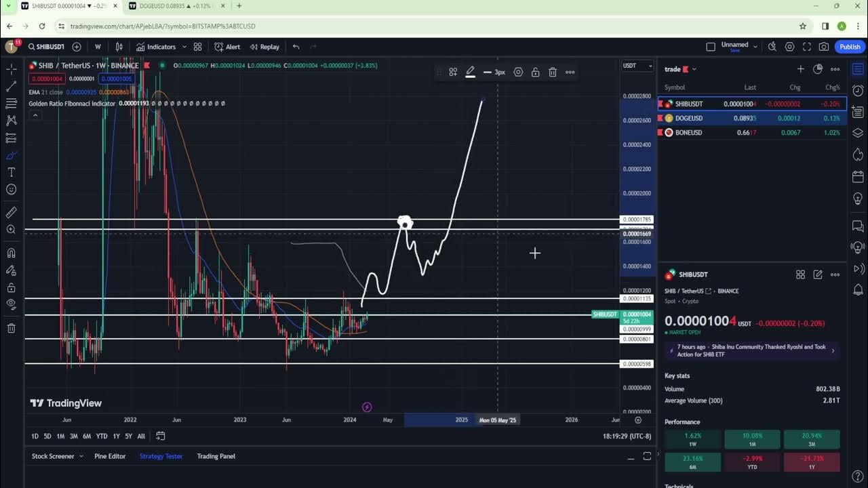Open the Indicators menu

[155, 47]
